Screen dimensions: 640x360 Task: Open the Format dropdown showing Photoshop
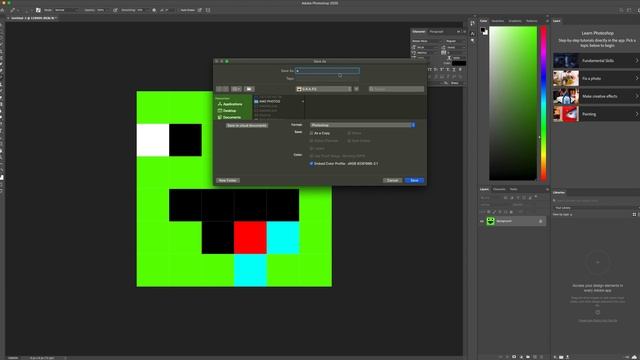pos(362,125)
